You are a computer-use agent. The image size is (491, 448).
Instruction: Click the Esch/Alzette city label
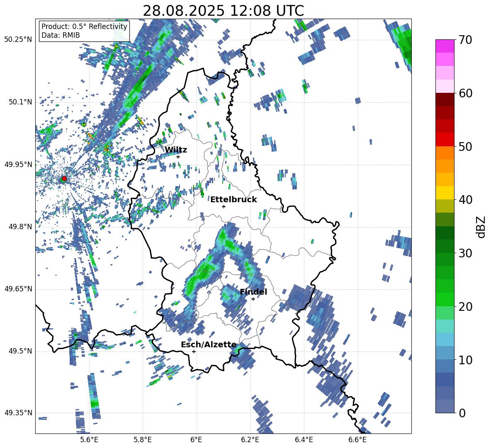(x=209, y=344)
